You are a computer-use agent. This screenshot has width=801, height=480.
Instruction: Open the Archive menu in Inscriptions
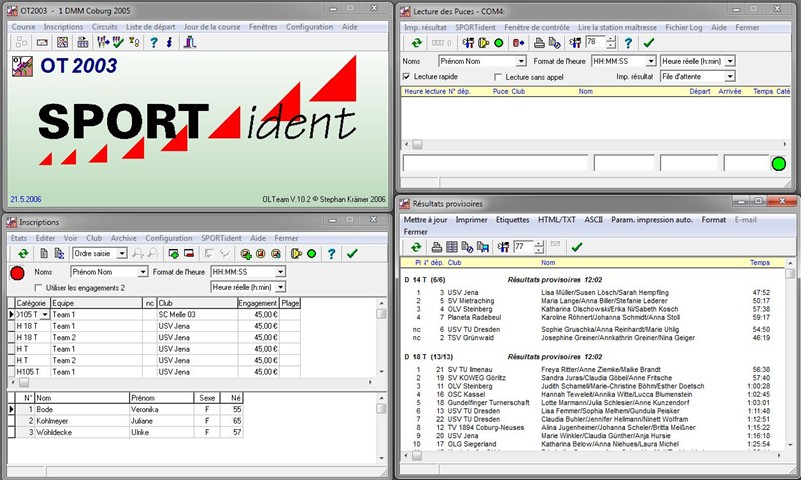click(124, 238)
